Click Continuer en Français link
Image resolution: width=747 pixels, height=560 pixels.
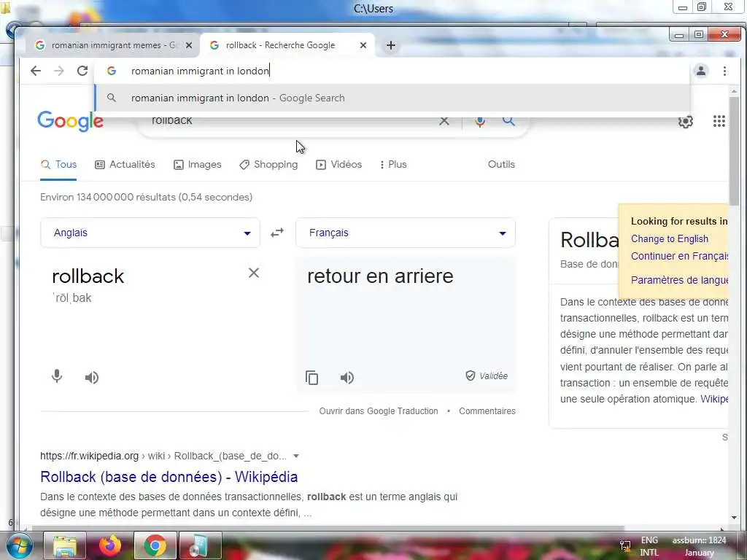[679, 256]
